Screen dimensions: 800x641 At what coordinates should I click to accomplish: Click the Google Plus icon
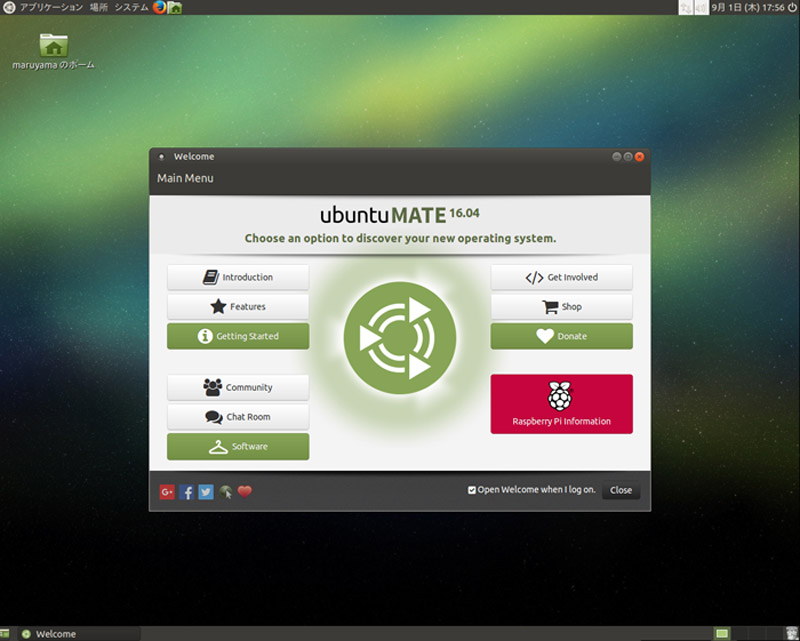pos(167,492)
